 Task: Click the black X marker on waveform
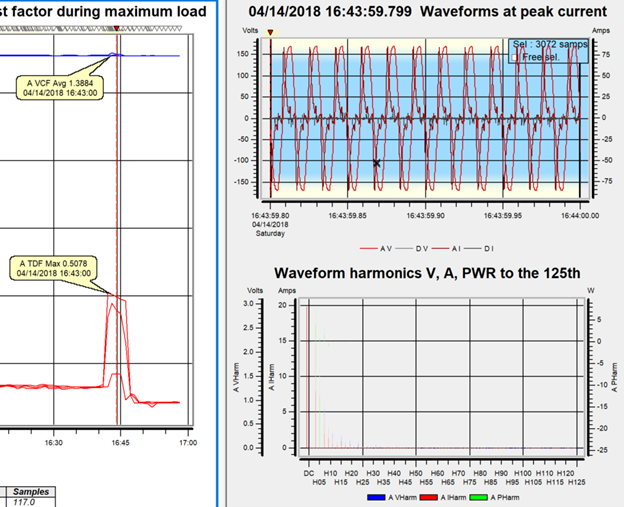point(377,163)
